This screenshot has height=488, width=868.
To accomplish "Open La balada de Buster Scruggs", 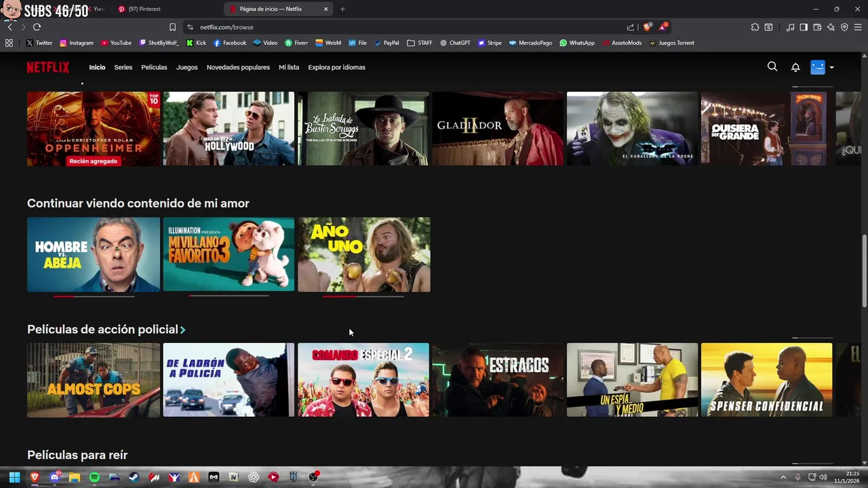I will (x=363, y=129).
